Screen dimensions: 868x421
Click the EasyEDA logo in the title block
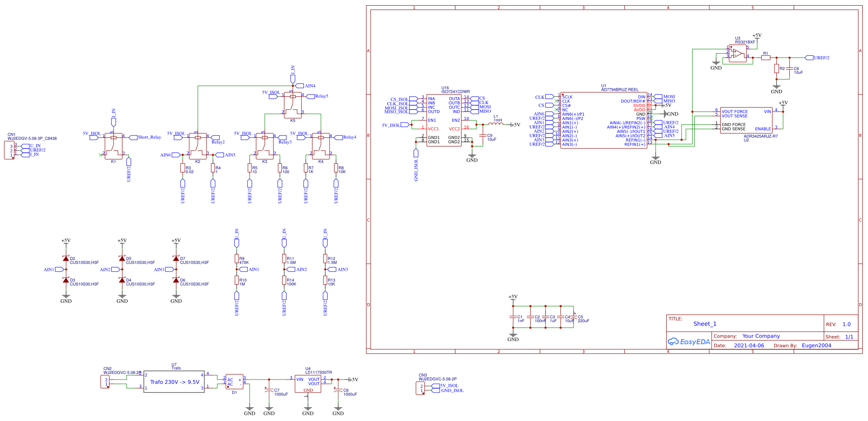[x=688, y=342]
